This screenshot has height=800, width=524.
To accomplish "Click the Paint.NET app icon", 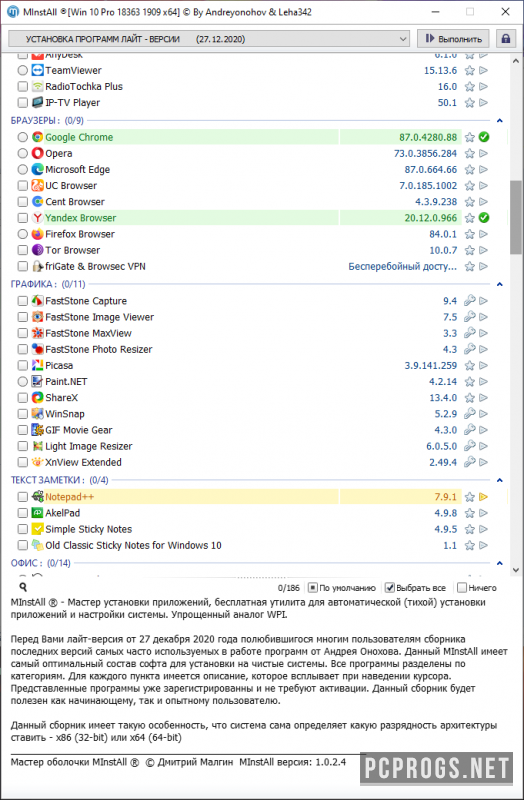I will click(x=37, y=382).
